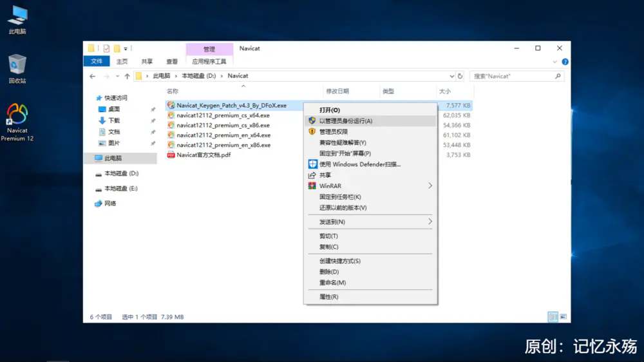
Task: Expand 本地磁盘 (D:) breadcrumb chevron
Action: (222, 76)
